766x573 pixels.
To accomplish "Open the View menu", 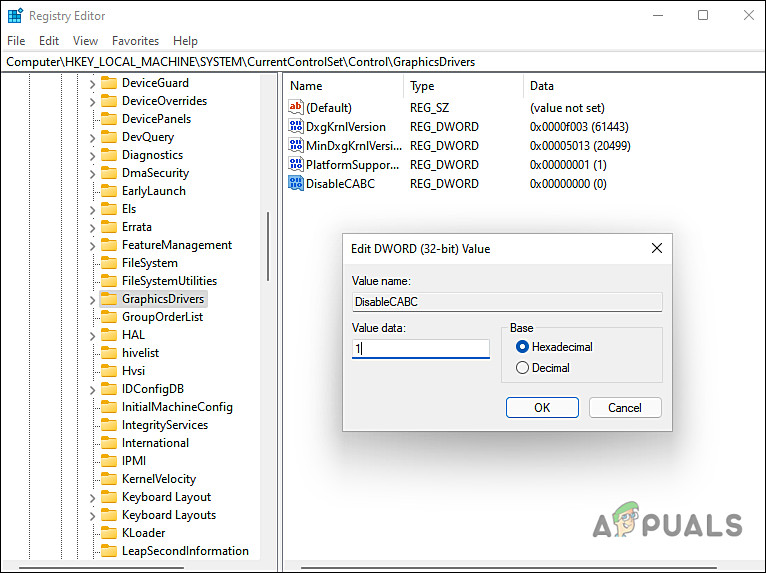I will tap(85, 41).
